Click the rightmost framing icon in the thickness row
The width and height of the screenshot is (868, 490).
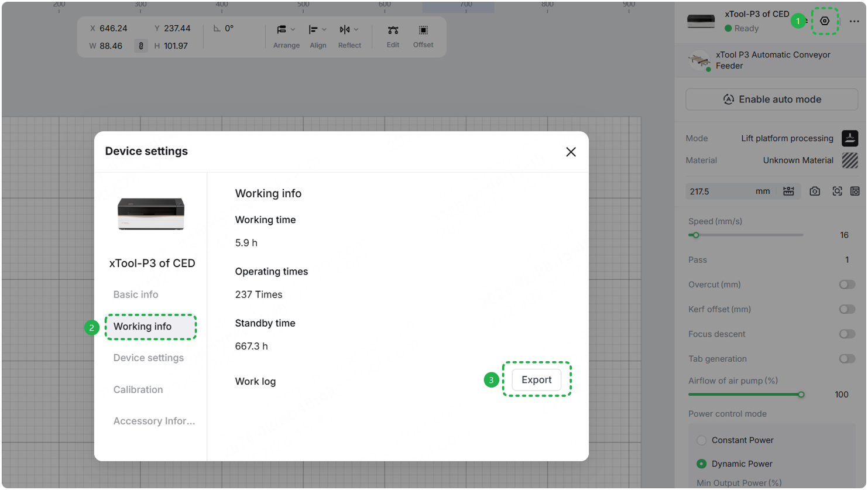(855, 191)
